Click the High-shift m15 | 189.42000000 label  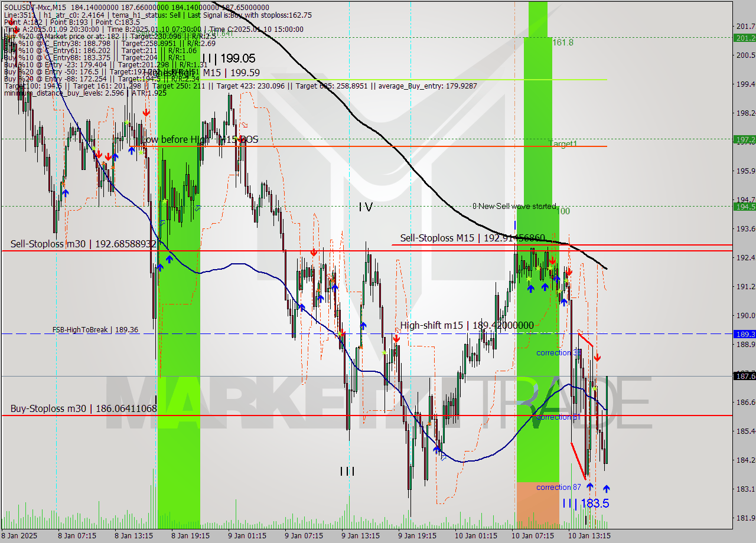(467, 325)
